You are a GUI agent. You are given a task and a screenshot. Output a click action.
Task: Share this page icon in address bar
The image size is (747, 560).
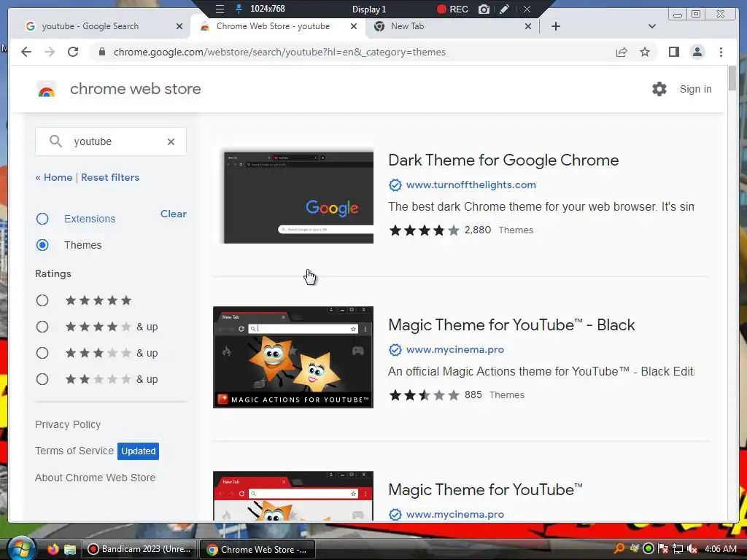click(x=622, y=52)
